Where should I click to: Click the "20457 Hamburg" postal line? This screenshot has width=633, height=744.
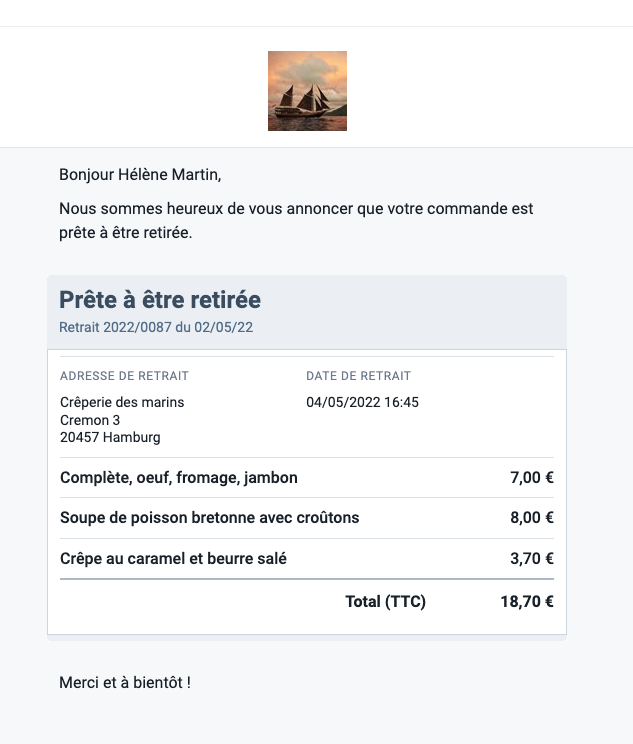coord(110,437)
